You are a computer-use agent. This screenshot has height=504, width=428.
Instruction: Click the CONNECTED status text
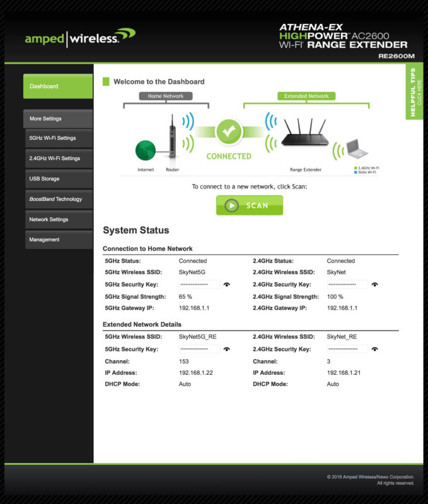tap(229, 156)
